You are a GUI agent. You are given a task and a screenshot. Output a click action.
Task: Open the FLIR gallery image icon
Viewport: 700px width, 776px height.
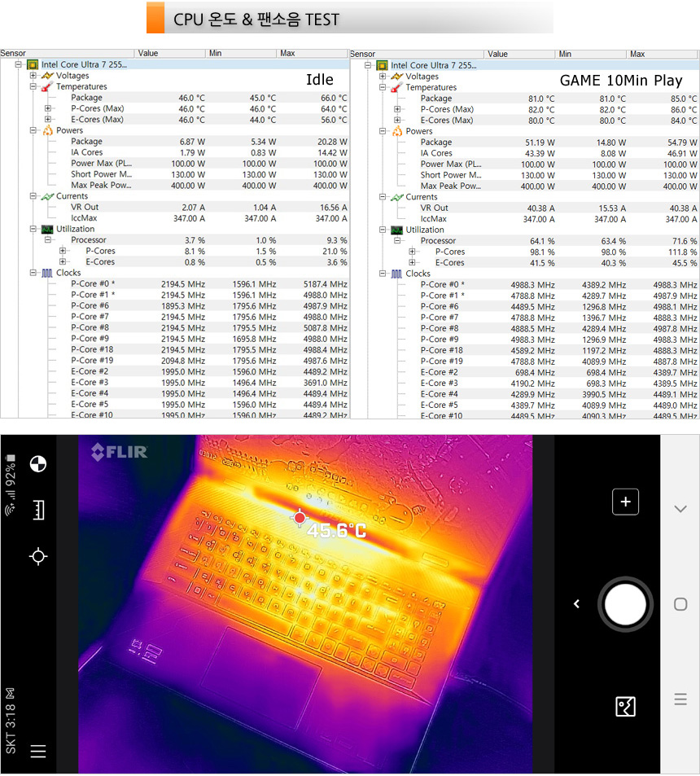pyautogui.click(x=625, y=707)
